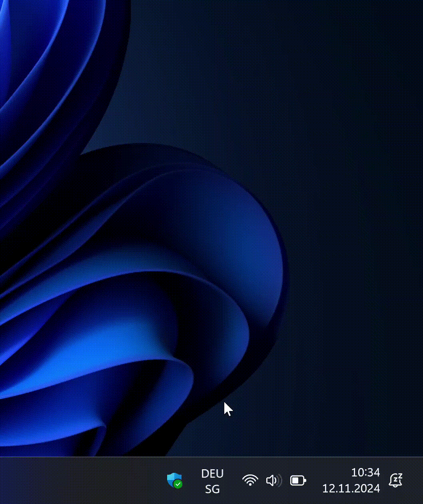Open calendar by clicking the date 12.11.2024
This screenshot has width=423, height=504.
(351, 488)
